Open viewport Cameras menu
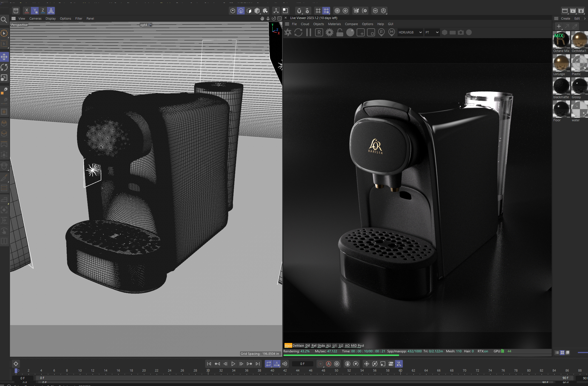The width and height of the screenshot is (588, 386). pos(35,18)
